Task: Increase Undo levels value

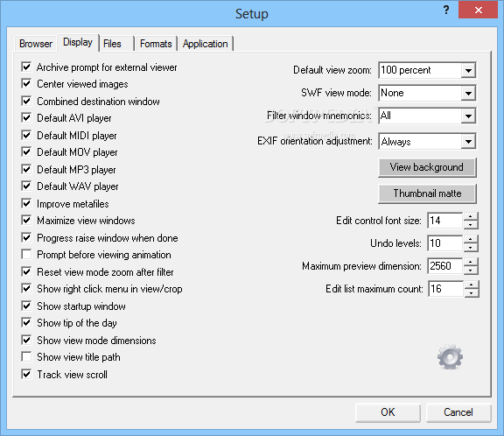Action: [471, 239]
